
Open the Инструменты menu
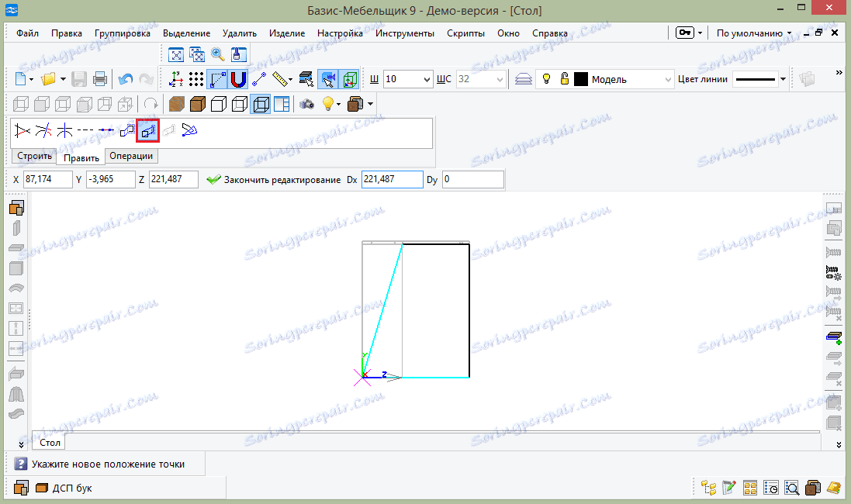pos(405,33)
